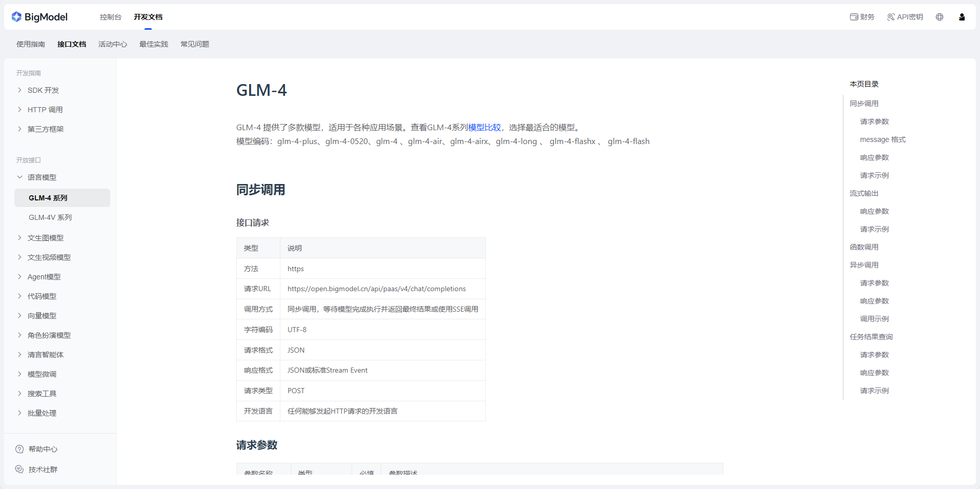Screen dimensions: 980x489
Task: Expand the Agent模型 section
Action: (19, 277)
